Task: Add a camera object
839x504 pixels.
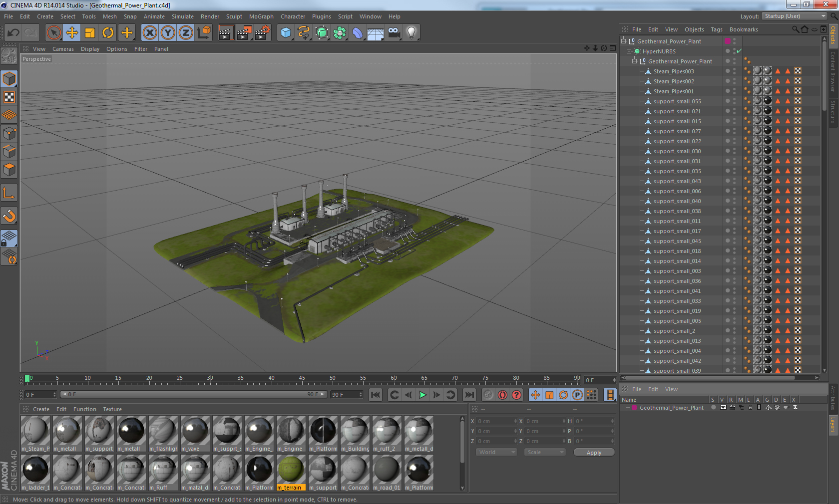Action: pyautogui.click(x=394, y=33)
